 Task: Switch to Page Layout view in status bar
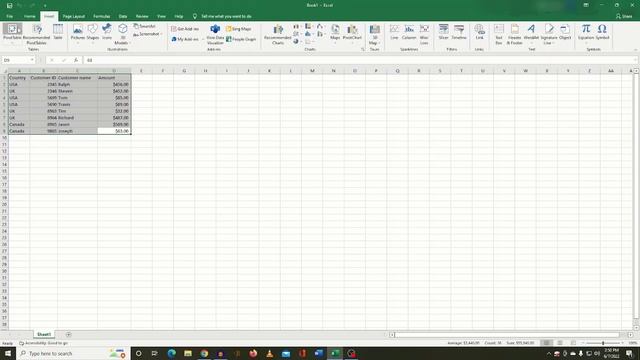[560, 343]
